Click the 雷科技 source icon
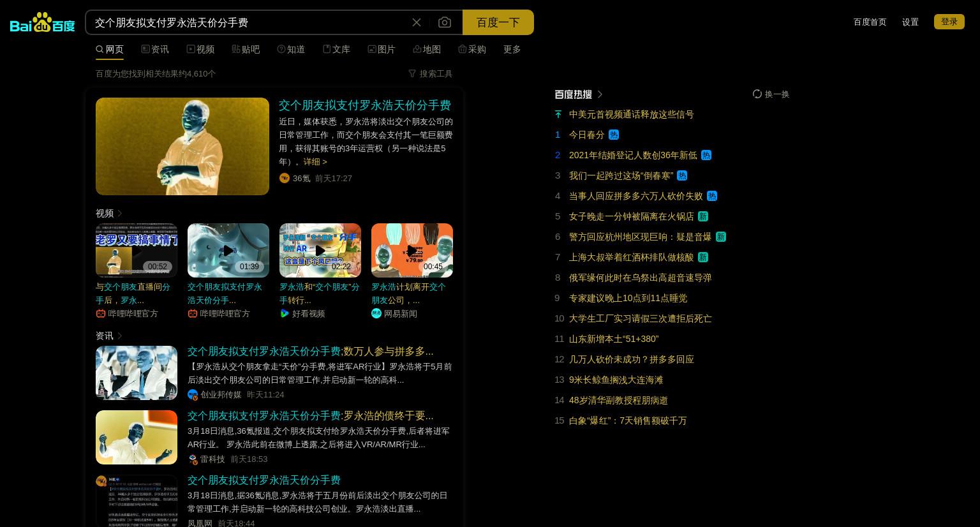This screenshot has height=527, width=980. click(193, 459)
